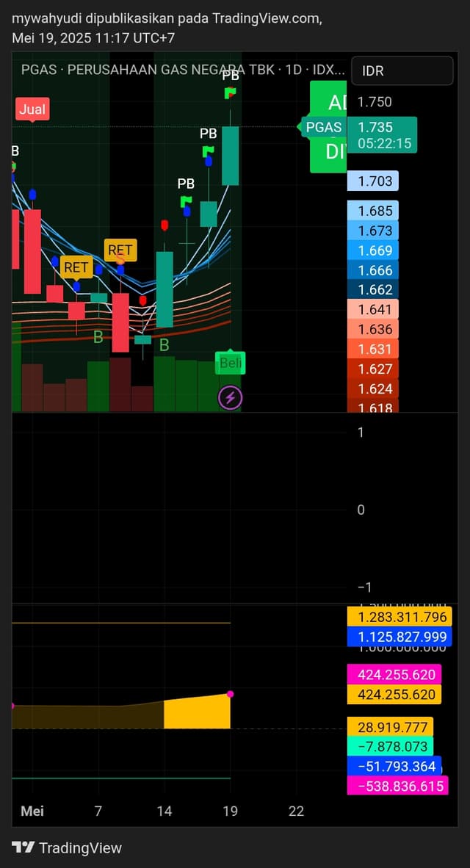Click the 1.125.827.999 blue value label
This screenshot has width=470, height=868.
(399, 637)
